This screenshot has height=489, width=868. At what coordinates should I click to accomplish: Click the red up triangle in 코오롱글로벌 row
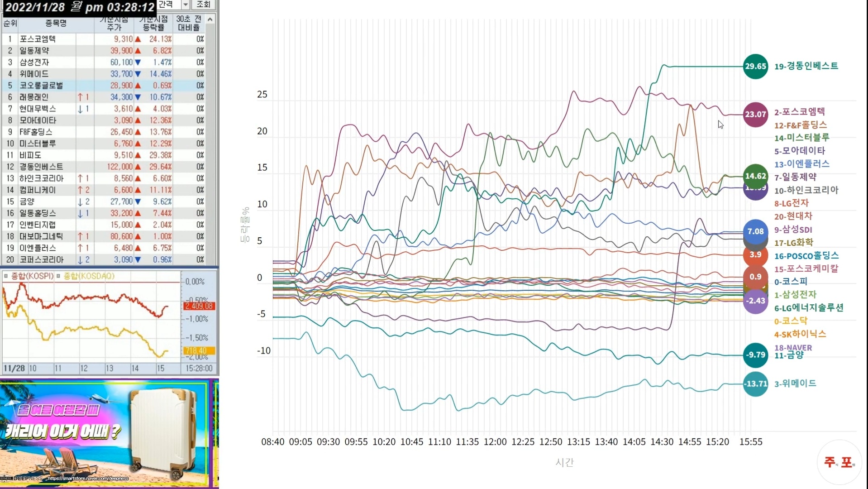[x=138, y=86]
